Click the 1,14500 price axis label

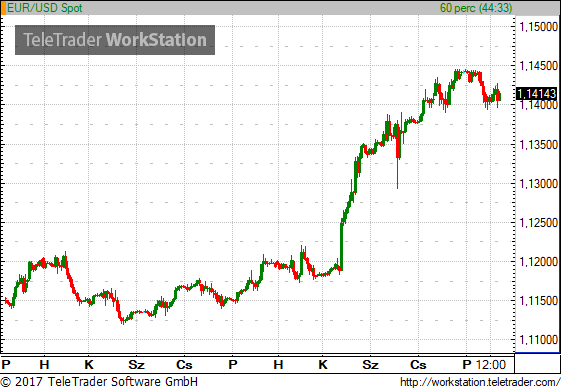click(x=538, y=66)
